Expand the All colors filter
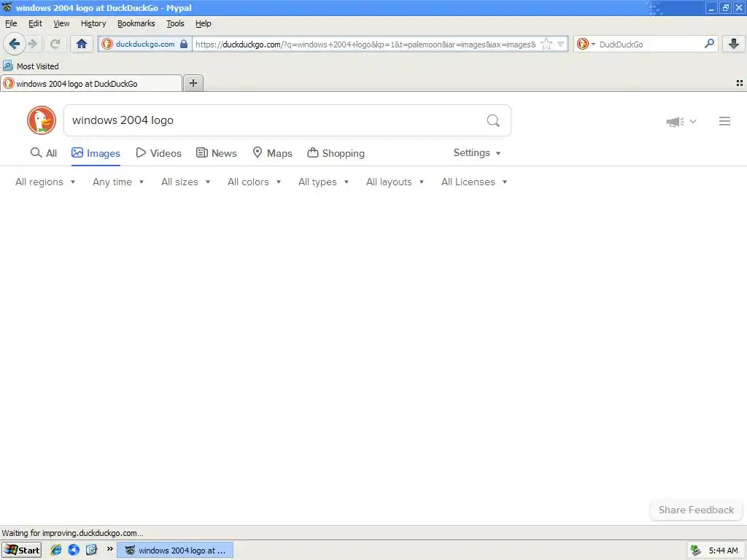 tap(255, 182)
